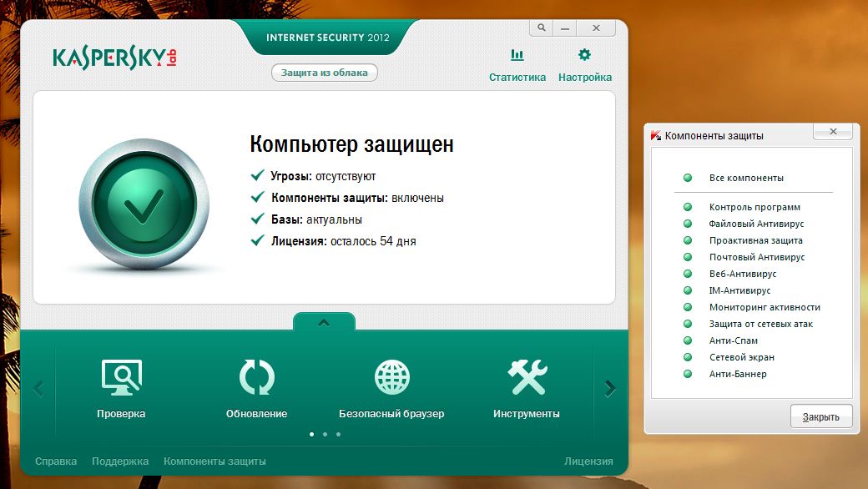Image resolution: width=868 pixels, height=489 pixels.
Task: Go to first carousel page dot
Action: [311, 434]
